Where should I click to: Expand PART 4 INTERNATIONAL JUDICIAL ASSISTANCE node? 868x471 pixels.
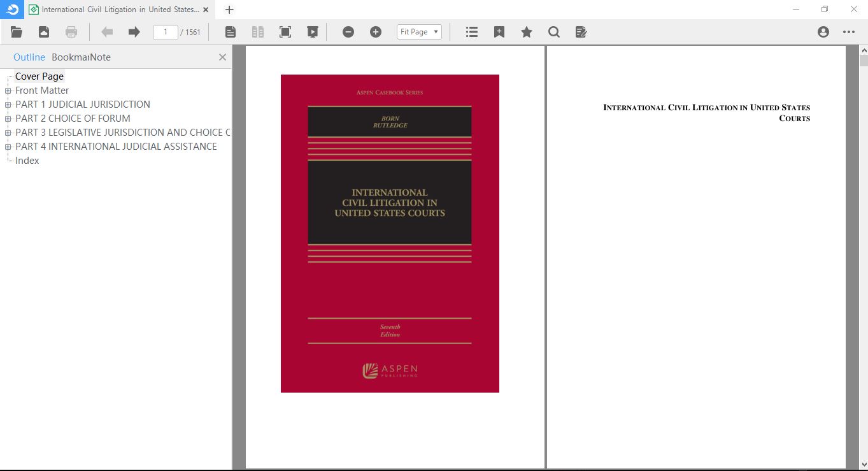coord(8,147)
